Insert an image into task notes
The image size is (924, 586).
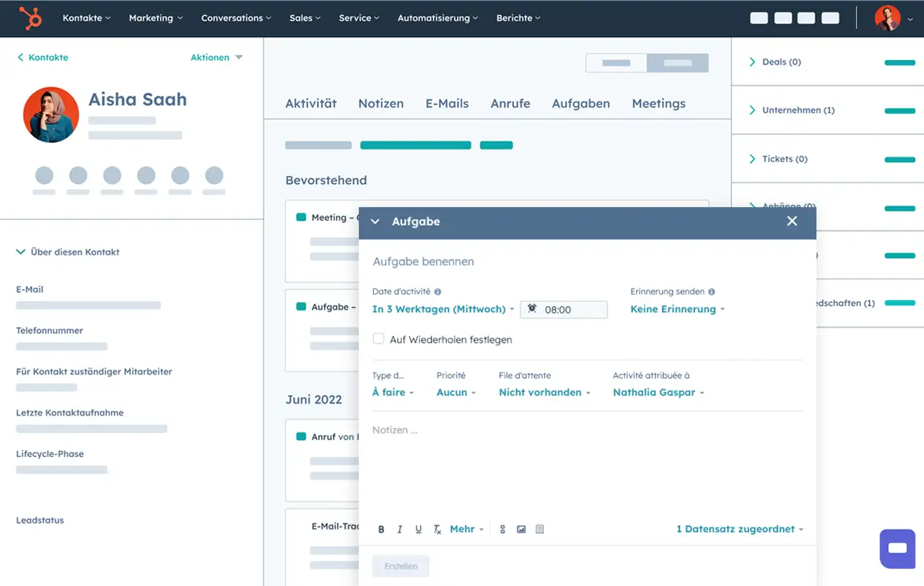521,530
